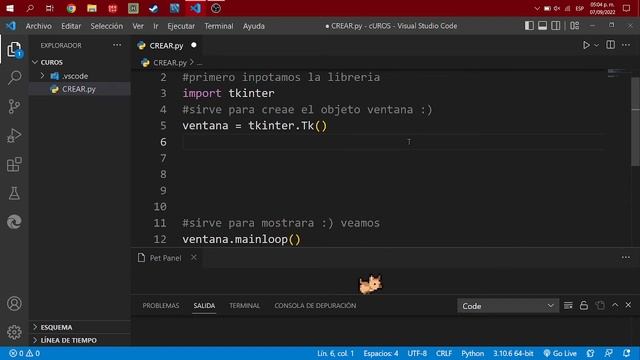Image resolution: width=640 pixels, height=360 pixels.
Task: Toggle bottom panel layout icon
Action: (542, 26)
